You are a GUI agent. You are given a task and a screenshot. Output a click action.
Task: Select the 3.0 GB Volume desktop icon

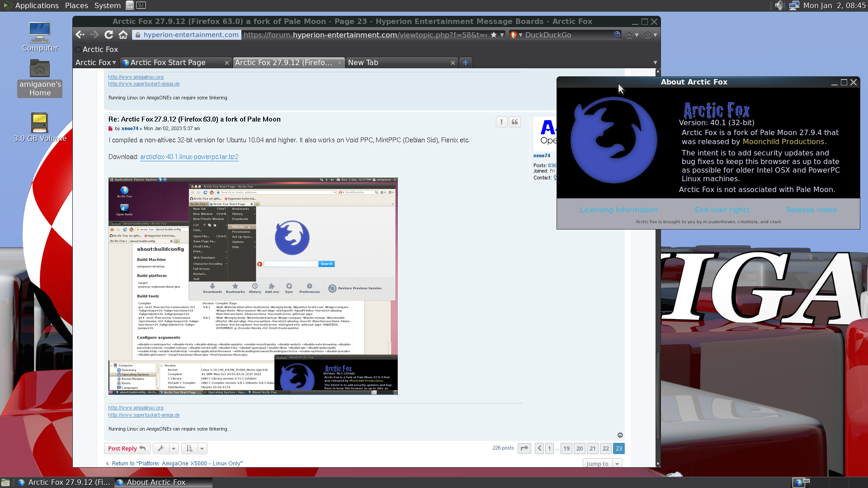(x=40, y=128)
